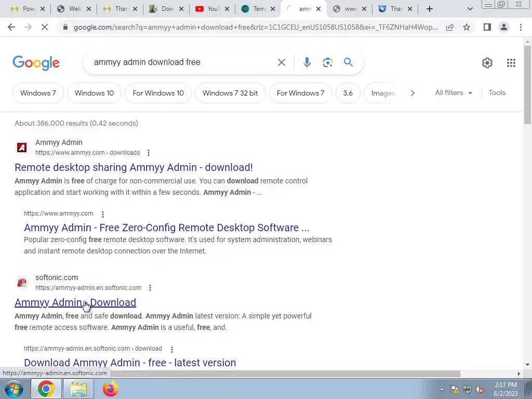Click the network tray icon
Viewport: 532px width, 399px height.
467,390
